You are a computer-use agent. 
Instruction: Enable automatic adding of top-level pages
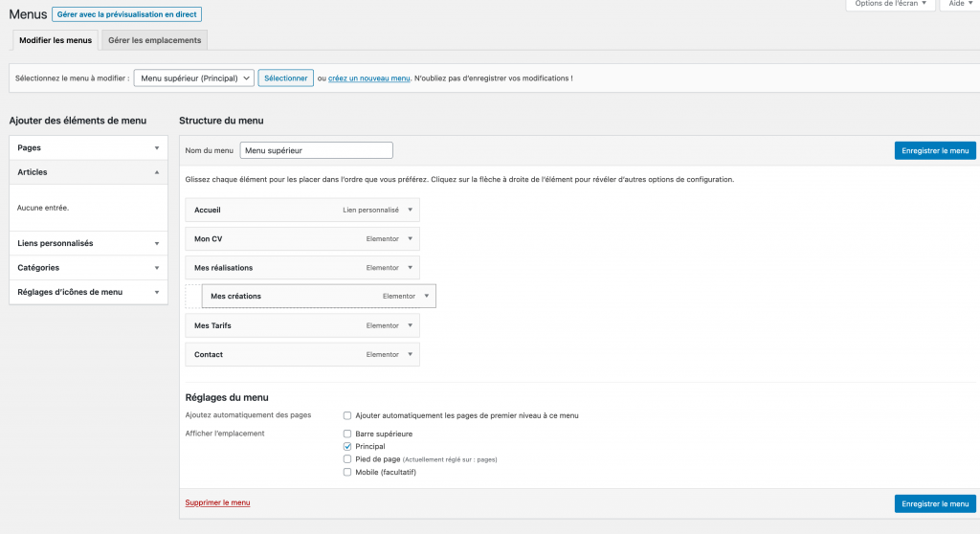point(347,416)
